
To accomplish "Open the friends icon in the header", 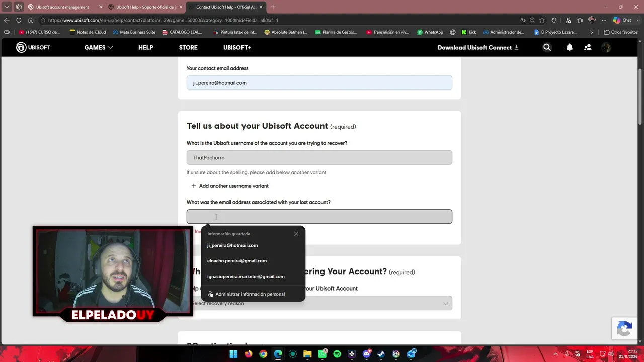I will [588, 48].
